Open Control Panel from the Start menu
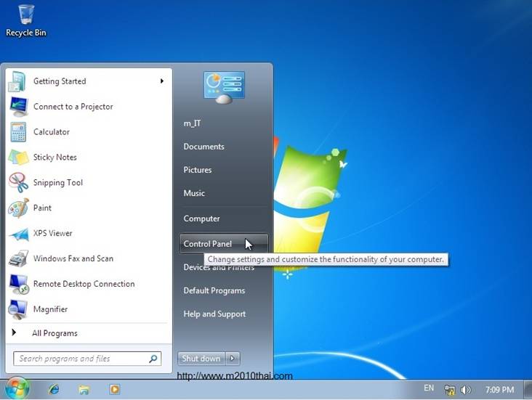532x400 pixels. pos(224,244)
